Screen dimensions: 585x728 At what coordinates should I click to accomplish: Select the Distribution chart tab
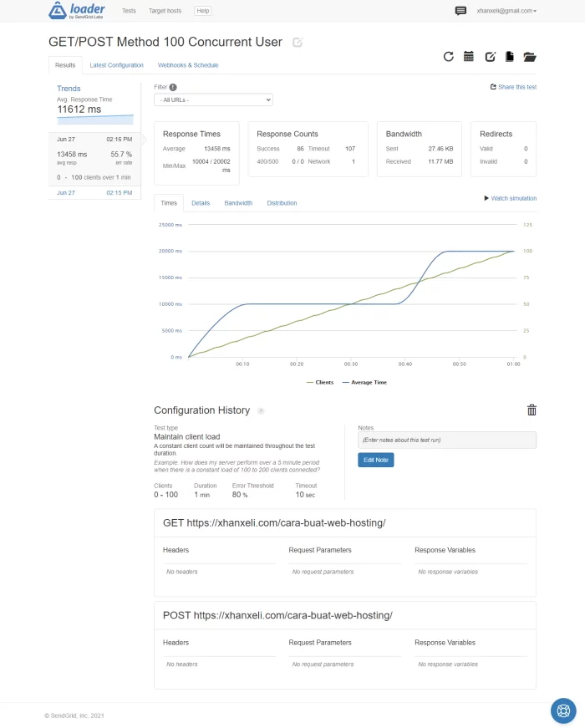(282, 203)
